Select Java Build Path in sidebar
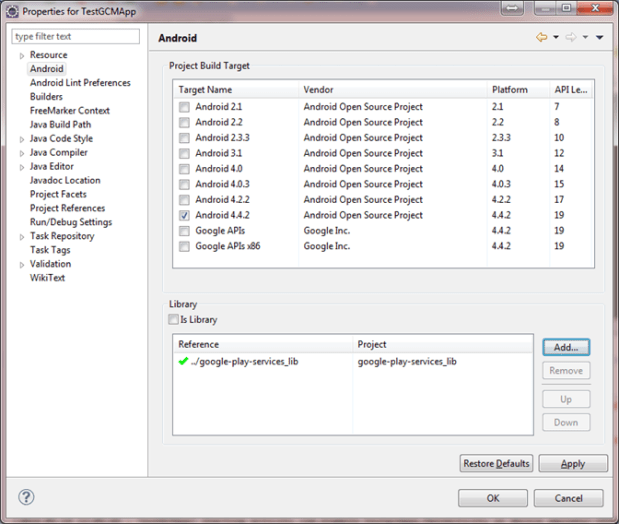This screenshot has width=619, height=524. pos(60,125)
